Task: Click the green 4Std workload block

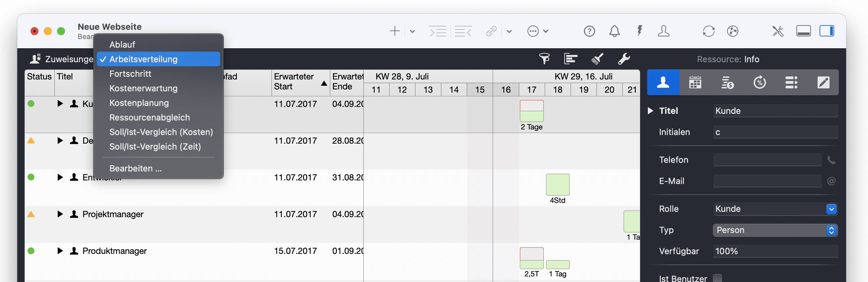Action: pos(557,184)
